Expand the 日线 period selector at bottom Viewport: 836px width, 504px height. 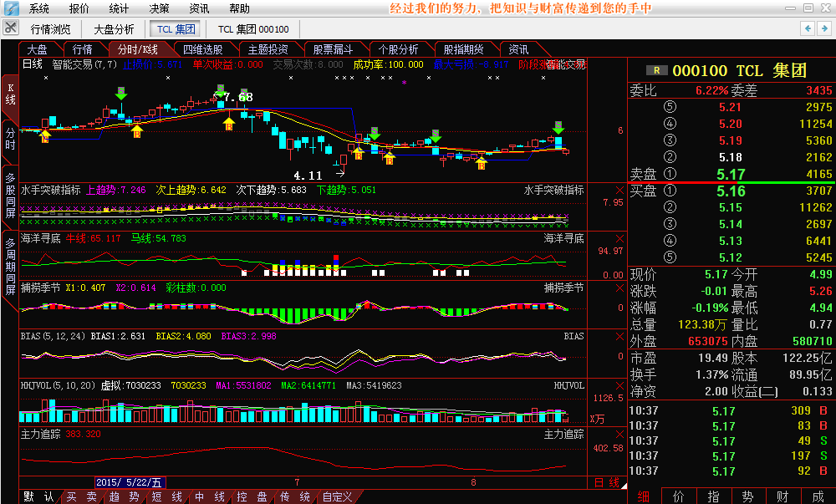606,482
